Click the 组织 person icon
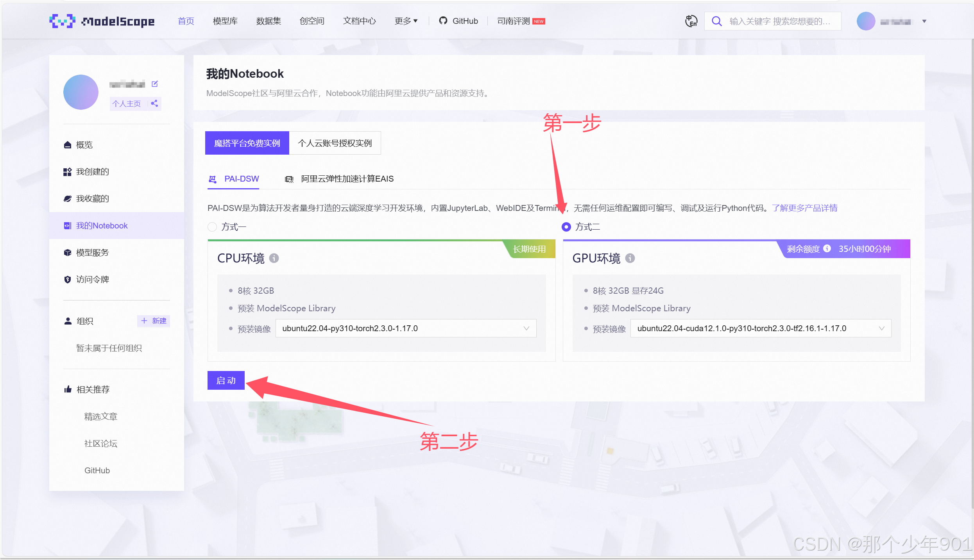The width and height of the screenshot is (974, 560). click(68, 321)
